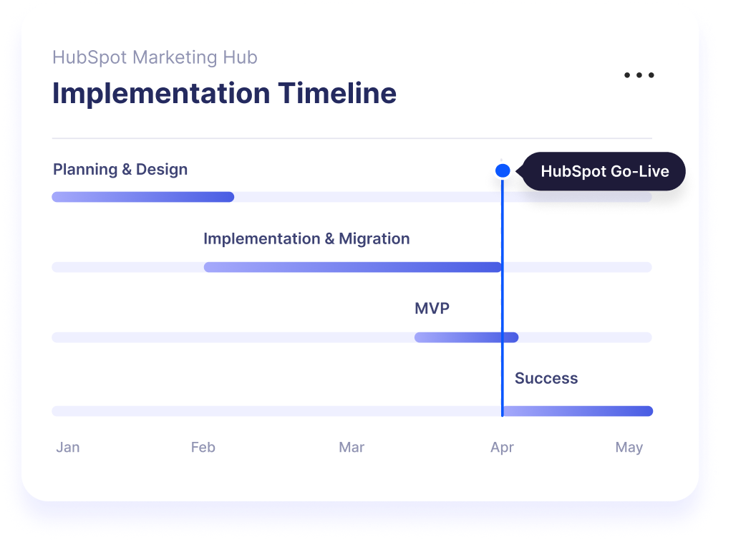Toggle the MVP phase visibility
This screenshot has height=540, width=756.
466,337
